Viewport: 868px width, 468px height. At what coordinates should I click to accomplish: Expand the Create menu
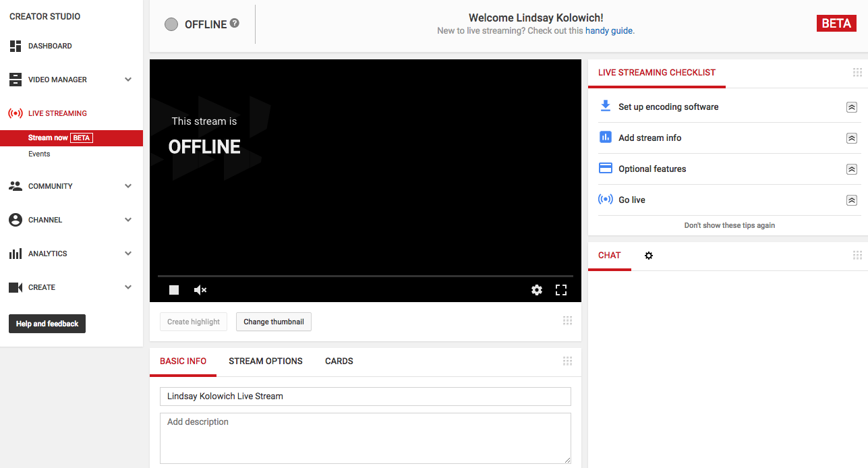pyautogui.click(x=128, y=287)
